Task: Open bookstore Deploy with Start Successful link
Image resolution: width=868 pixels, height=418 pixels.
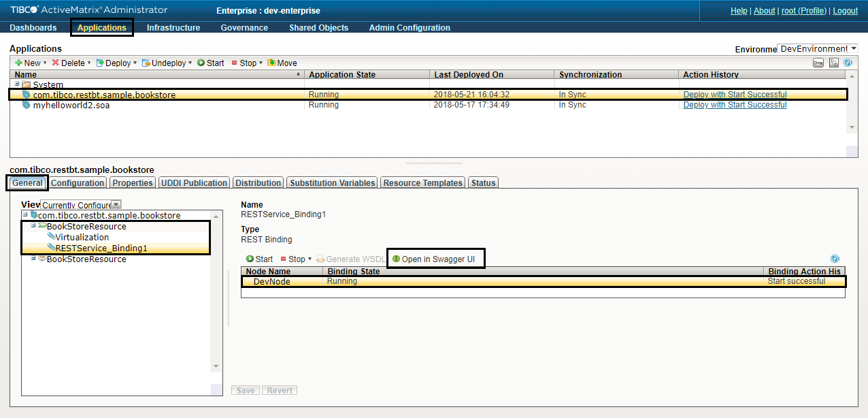Action: click(x=735, y=95)
